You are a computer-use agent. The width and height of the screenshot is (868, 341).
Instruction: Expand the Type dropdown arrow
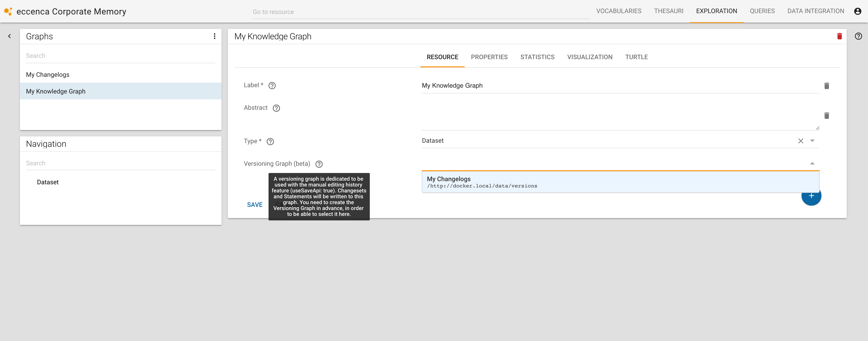point(812,141)
